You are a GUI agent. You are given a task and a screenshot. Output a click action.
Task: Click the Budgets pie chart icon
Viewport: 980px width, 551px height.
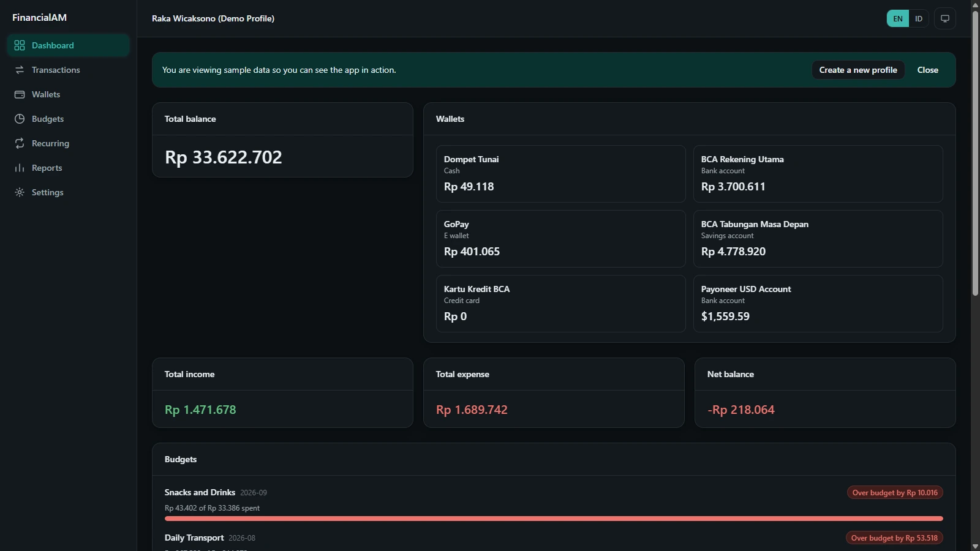point(20,119)
